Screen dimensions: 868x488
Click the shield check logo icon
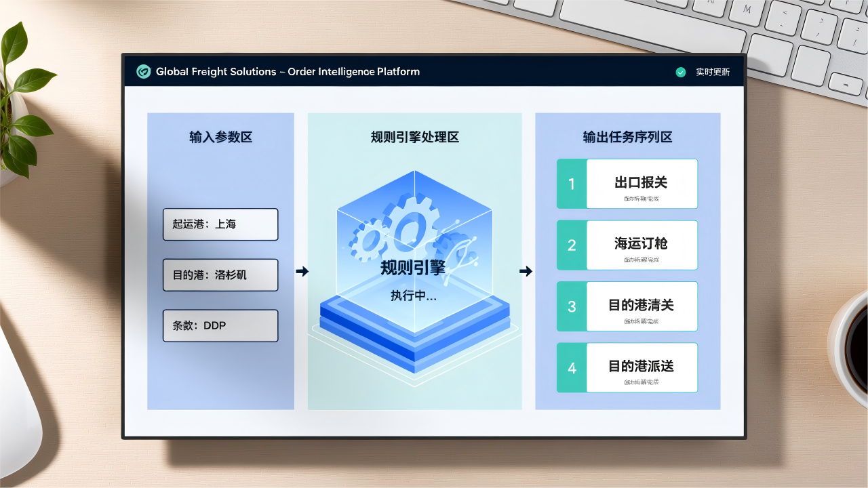143,71
